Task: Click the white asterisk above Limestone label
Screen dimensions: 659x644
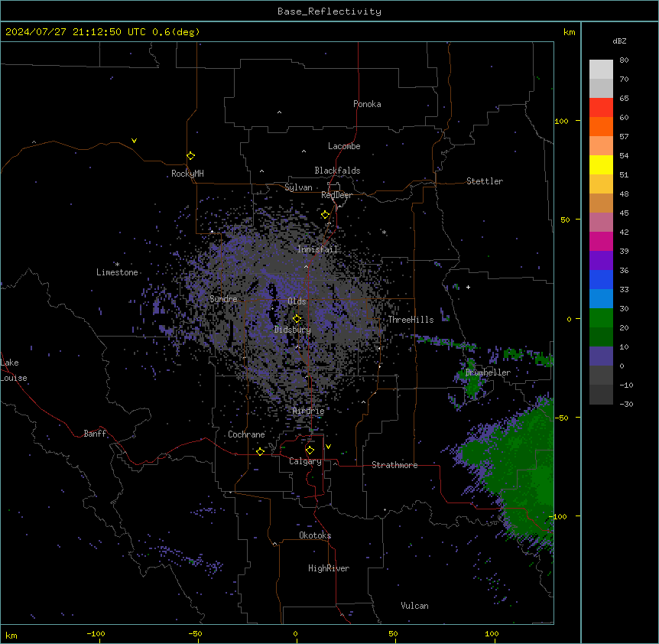Action: (x=117, y=265)
